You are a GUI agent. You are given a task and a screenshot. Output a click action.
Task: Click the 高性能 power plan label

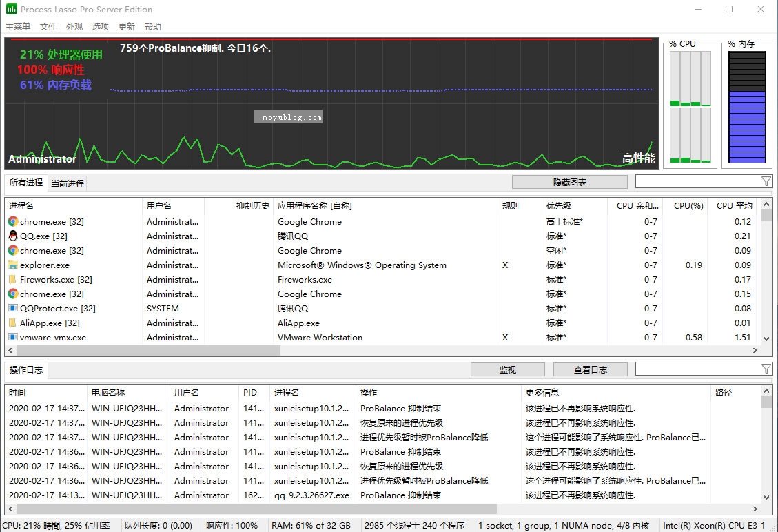pos(639,158)
